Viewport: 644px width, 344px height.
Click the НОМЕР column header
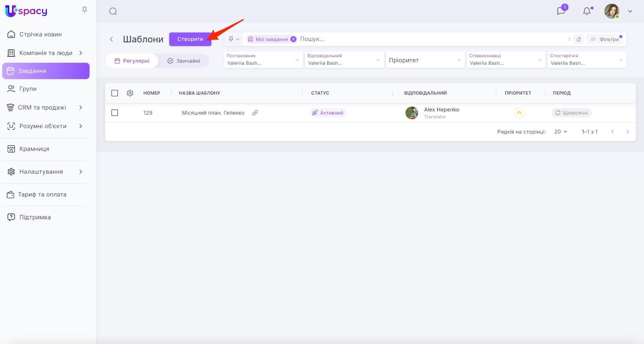pyautogui.click(x=152, y=93)
